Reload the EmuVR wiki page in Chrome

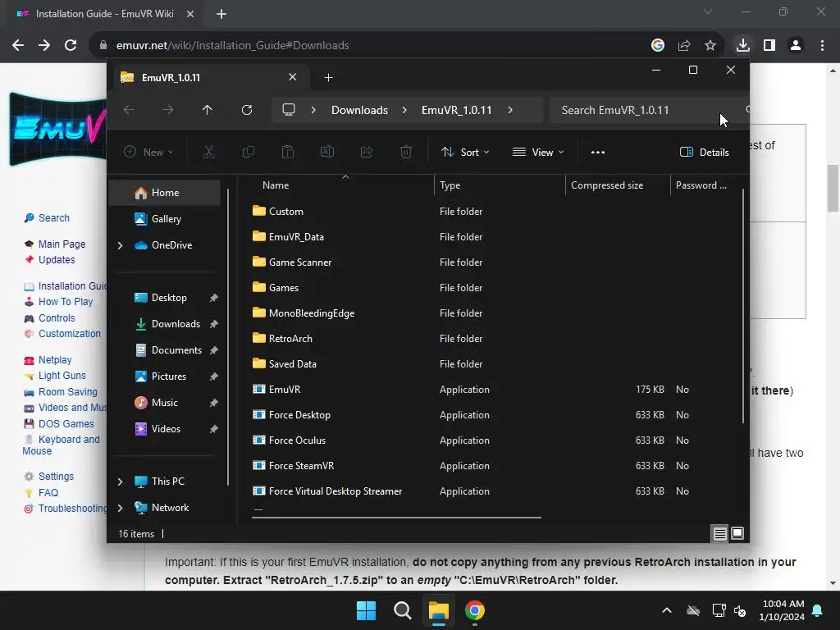pyautogui.click(x=71, y=45)
